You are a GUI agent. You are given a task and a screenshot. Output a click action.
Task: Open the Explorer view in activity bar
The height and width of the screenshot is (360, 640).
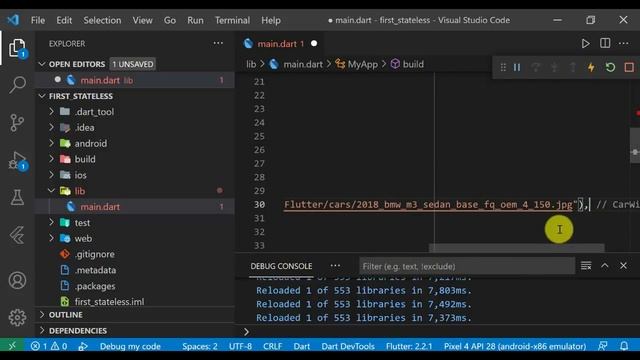pyautogui.click(x=17, y=48)
